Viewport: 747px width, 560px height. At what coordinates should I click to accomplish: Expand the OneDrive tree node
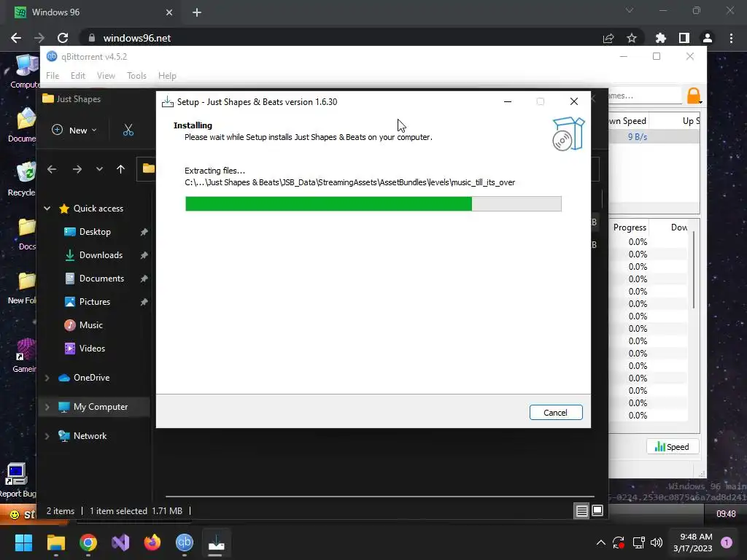pyautogui.click(x=47, y=378)
